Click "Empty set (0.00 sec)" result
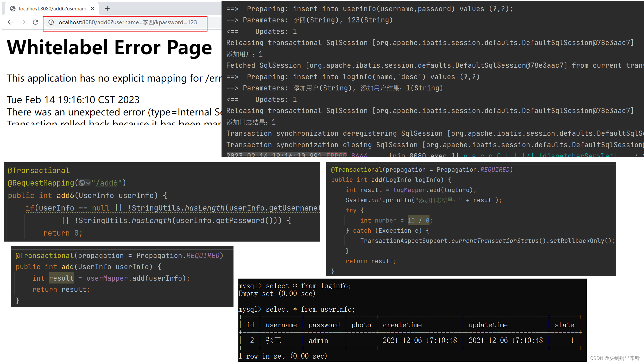Viewport: 644px width, 363px height. [277, 294]
